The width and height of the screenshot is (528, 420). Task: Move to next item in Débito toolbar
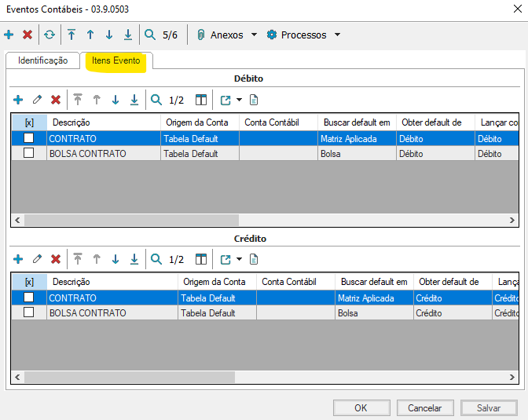click(115, 100)
